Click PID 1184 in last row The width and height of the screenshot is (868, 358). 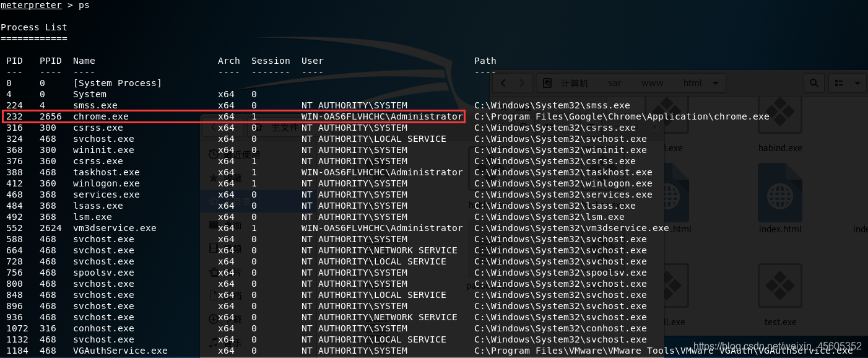point(17,351)
